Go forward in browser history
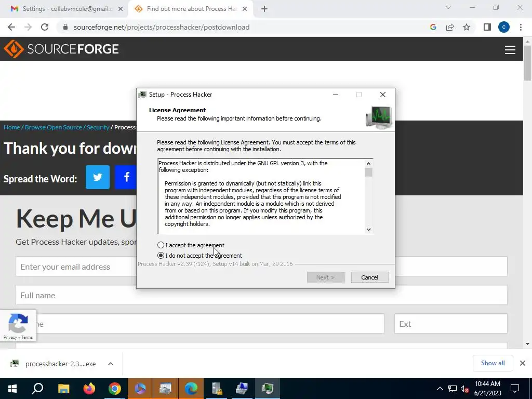The image size is (532, 399). [28, 27]
